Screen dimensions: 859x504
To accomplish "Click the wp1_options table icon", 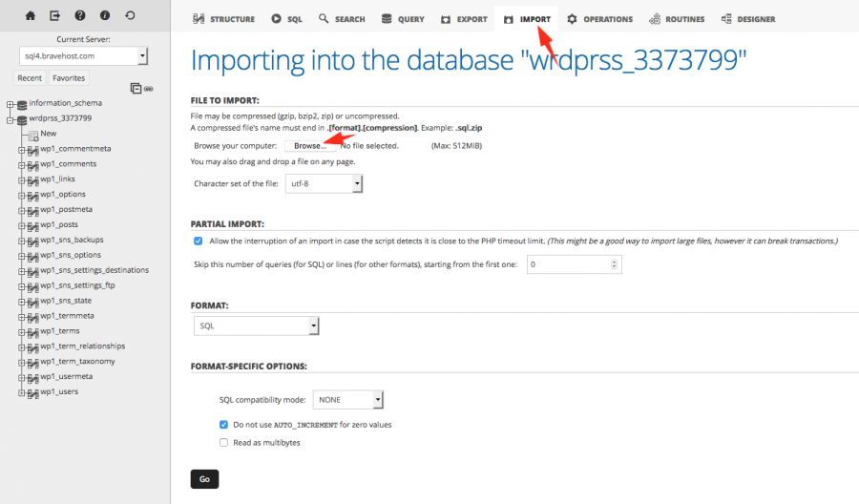I will pos(32,196).
